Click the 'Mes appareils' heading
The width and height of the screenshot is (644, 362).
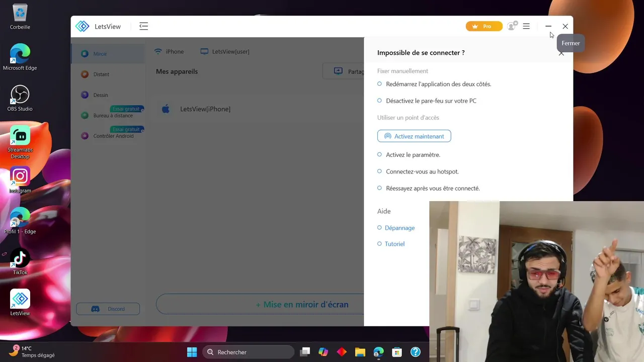click(177, 71)
